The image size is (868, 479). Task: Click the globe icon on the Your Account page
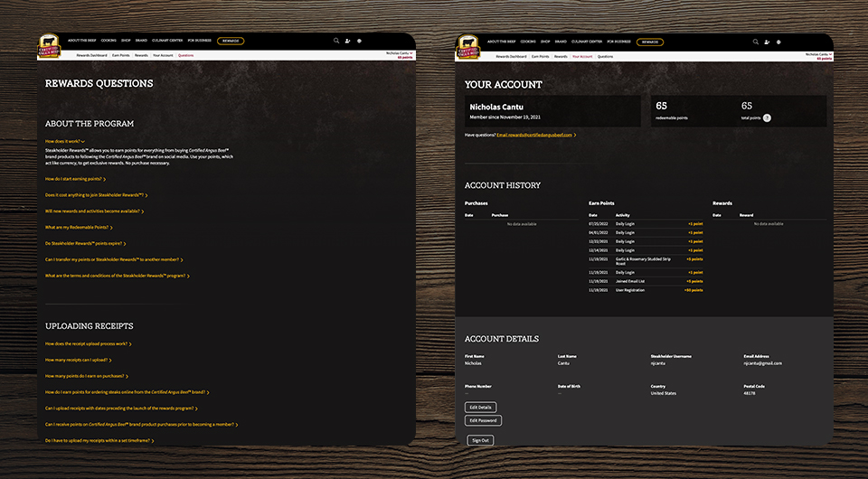(x=779, y=42)
